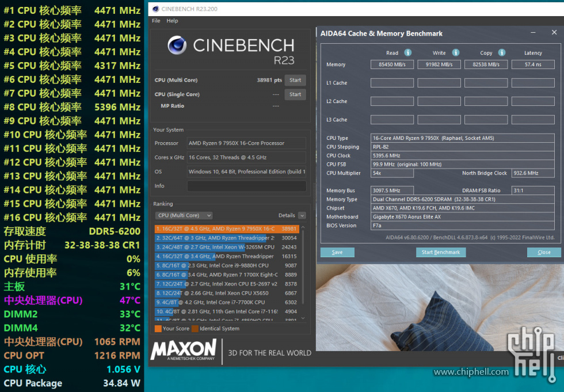Click the ranking list scroll-down arrow

coord(303,318)
